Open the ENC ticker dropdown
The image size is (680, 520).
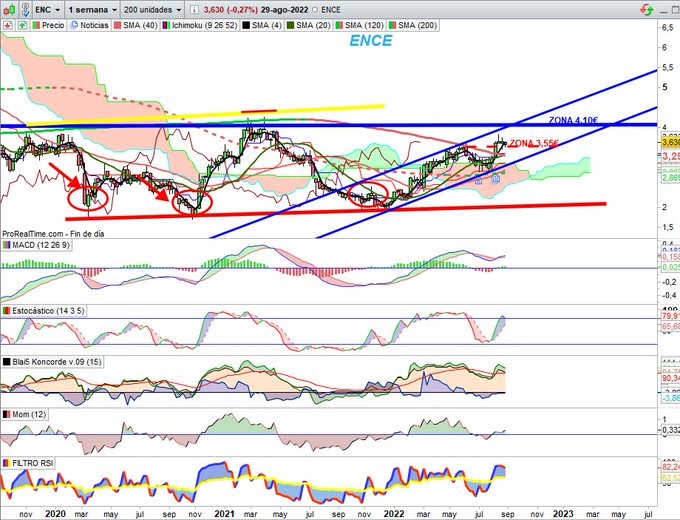click(48, 9)
